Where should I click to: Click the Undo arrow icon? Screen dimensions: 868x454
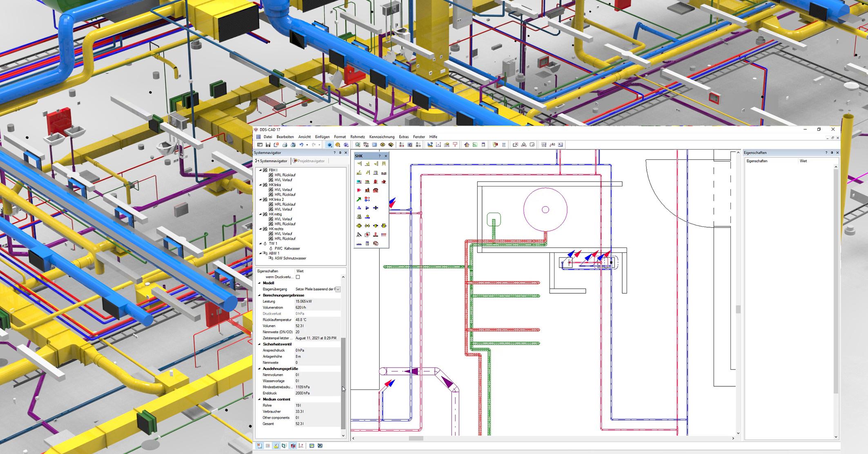click(301, 145)
